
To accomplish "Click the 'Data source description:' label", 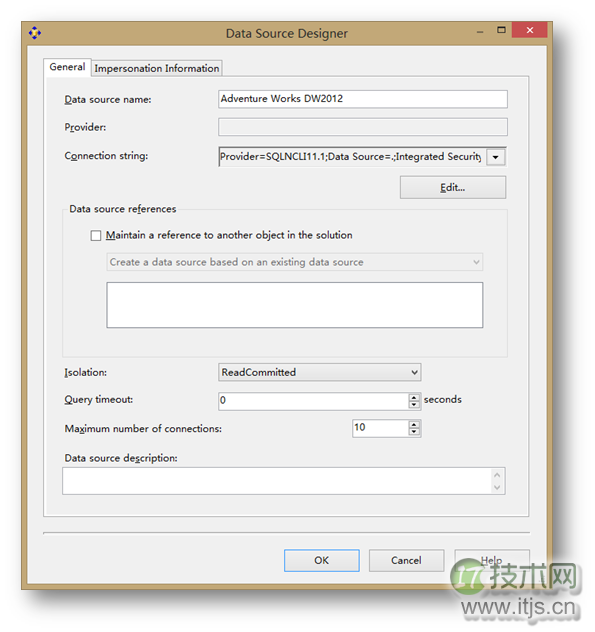I will click(x=121, y=458).
